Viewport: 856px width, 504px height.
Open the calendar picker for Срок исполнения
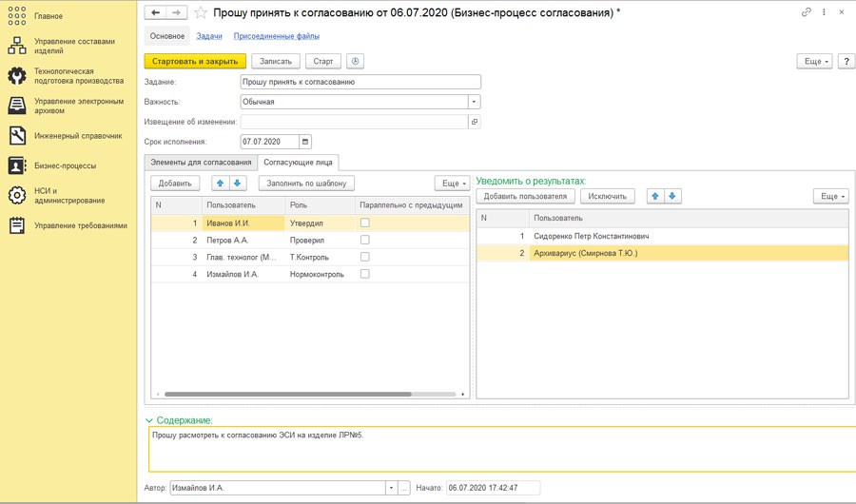click(305, 142)
